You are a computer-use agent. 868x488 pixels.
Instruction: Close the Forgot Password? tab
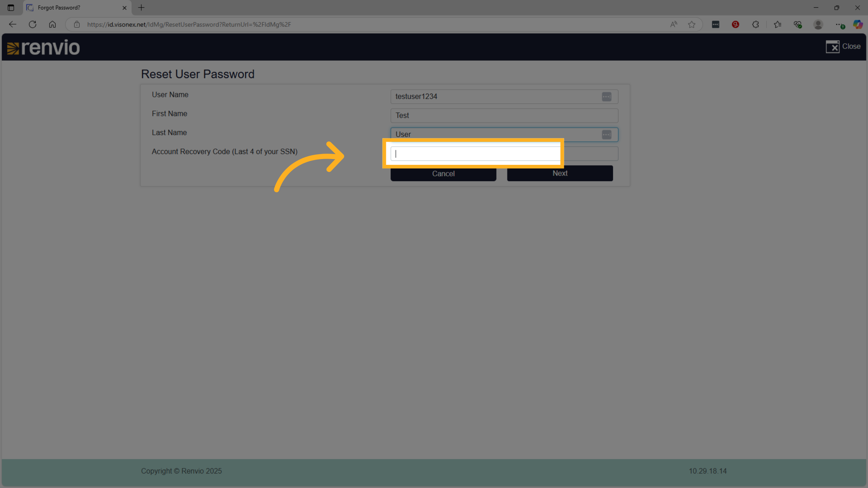[124, 8]
